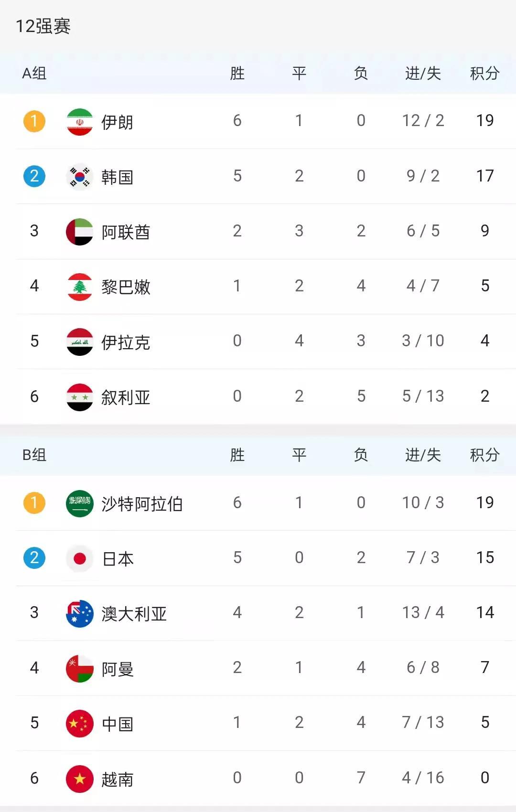Tap the Oman flag icon
This screenshot has height=812, width=516.
point(79,668)
